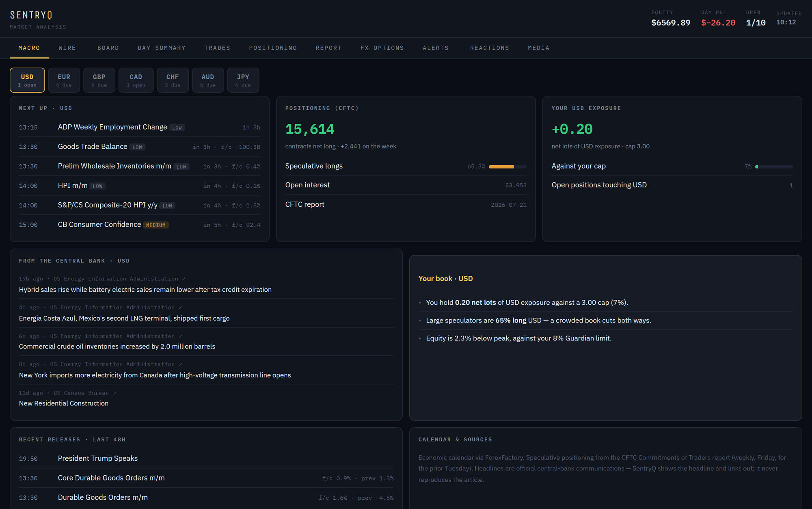812x509 pixels.
Task: Select the President Trump Speaks release
Action: click(206, 459)
